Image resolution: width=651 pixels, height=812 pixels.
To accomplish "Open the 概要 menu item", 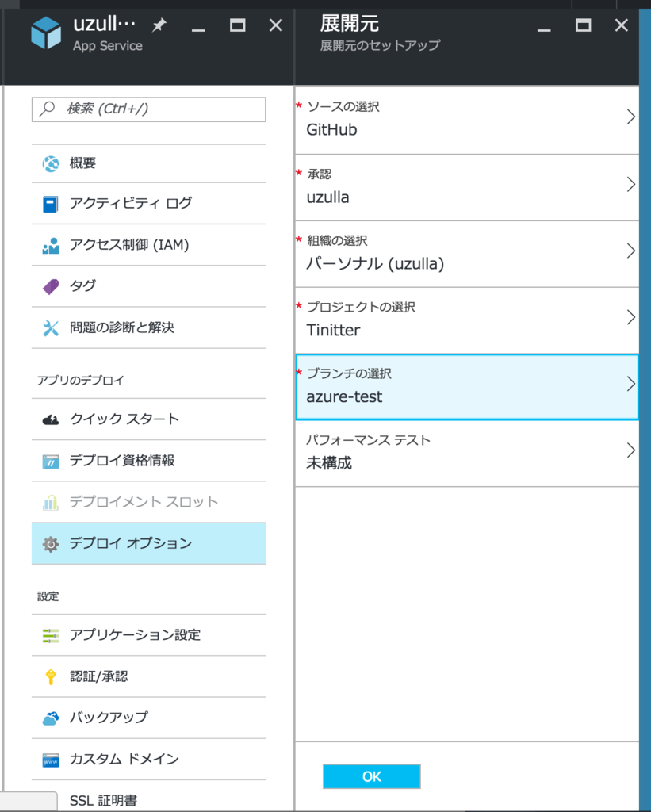I will pyautogui.click(x=148, y=163).
